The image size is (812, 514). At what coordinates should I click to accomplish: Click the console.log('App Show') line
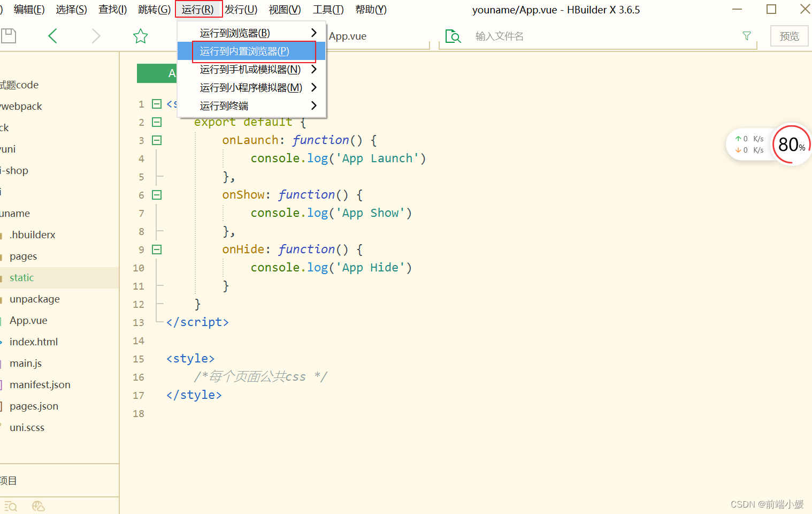[331, 213]
